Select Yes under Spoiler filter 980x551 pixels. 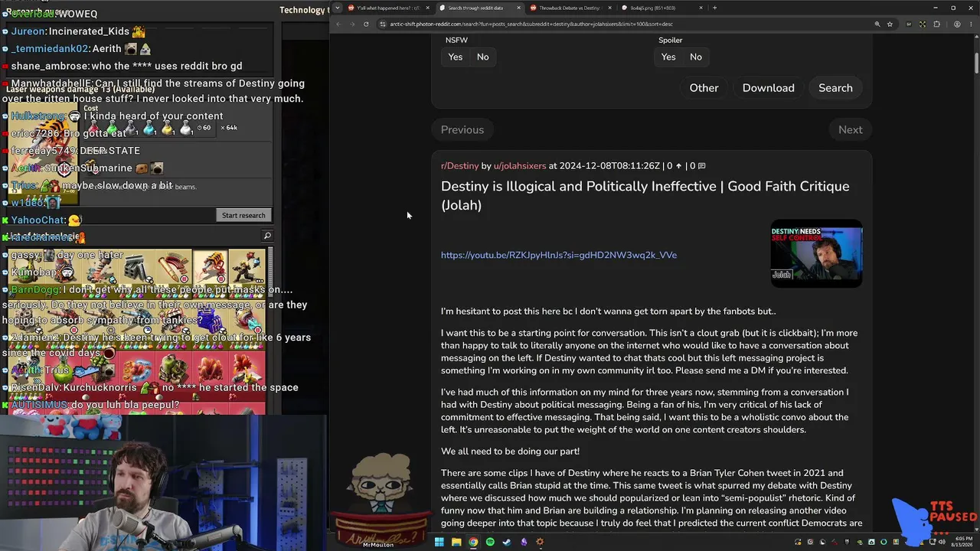click(x=668, y=57)
